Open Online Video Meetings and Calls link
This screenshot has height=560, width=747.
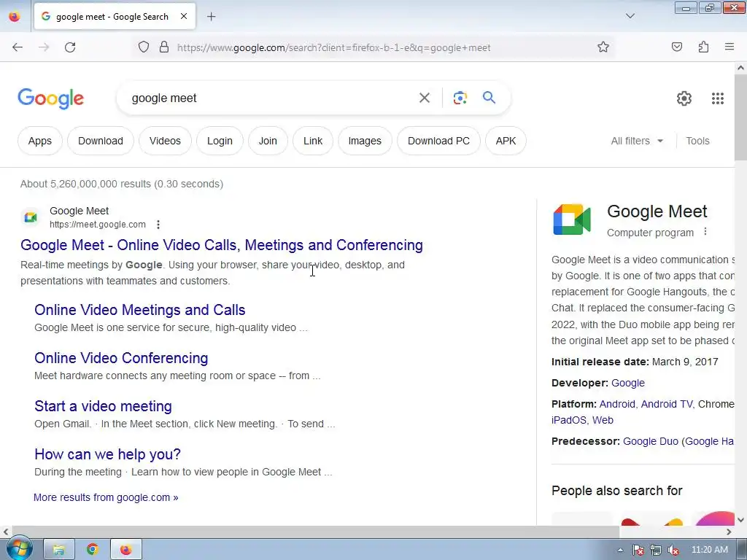coord(139,310)
